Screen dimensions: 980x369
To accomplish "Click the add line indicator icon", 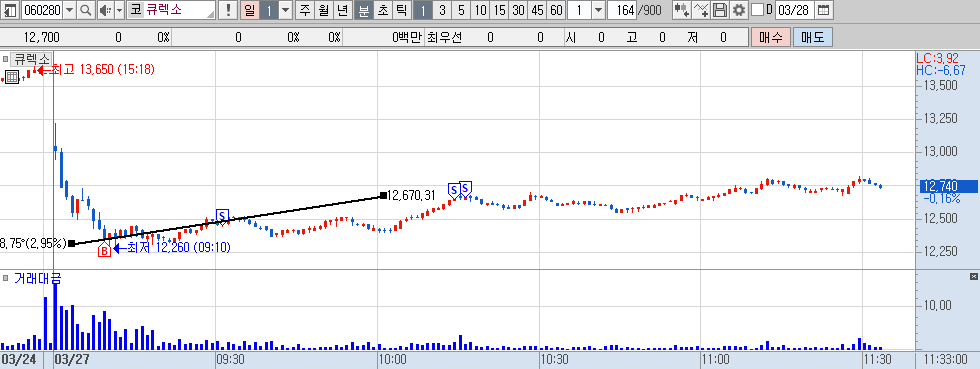I will 702,10.
